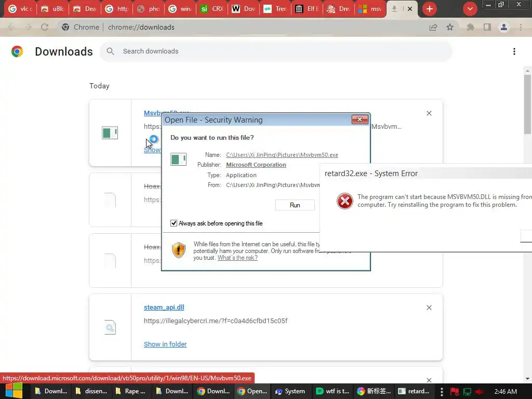Remove Msvbvm50.exe entry from the list
The width and height of the screenshot is (532, 399).
(429, 113)
